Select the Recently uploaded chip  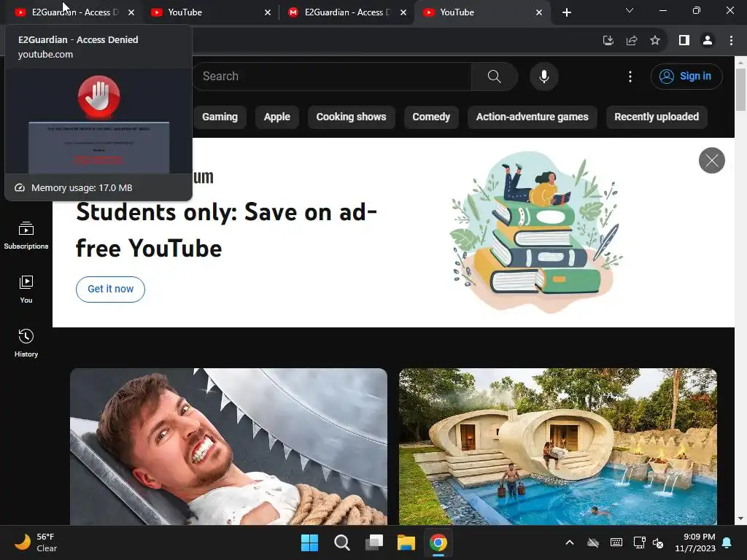click(656, 117)
